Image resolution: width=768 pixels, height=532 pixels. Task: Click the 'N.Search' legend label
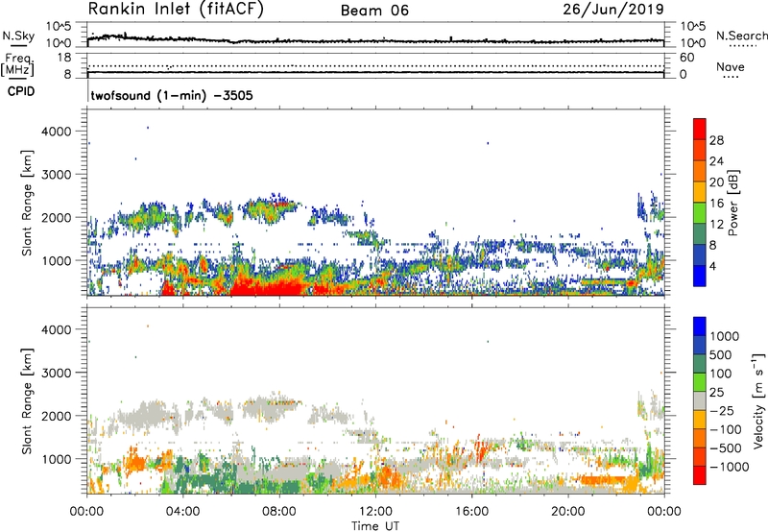pos(741,36)
